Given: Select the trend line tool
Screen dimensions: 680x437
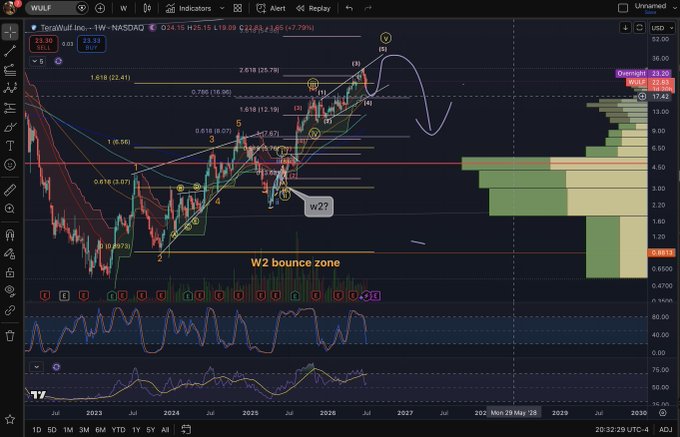Looking at the screenshot, I should 10,51.
